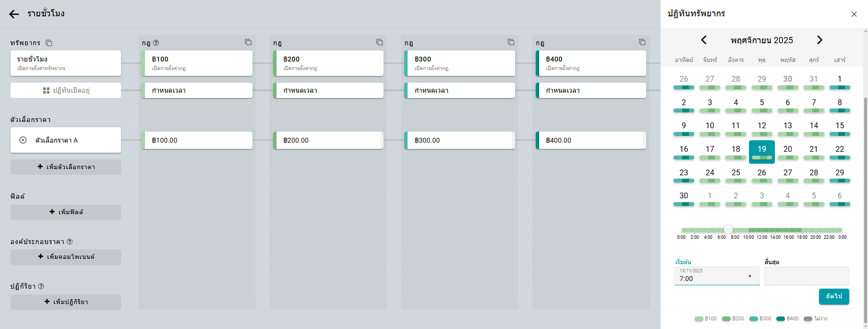The image size is (868, 329).
Task: Toggle the ปฏิทินเปิดอยู่ calendar button
Action: coord(66,90)
